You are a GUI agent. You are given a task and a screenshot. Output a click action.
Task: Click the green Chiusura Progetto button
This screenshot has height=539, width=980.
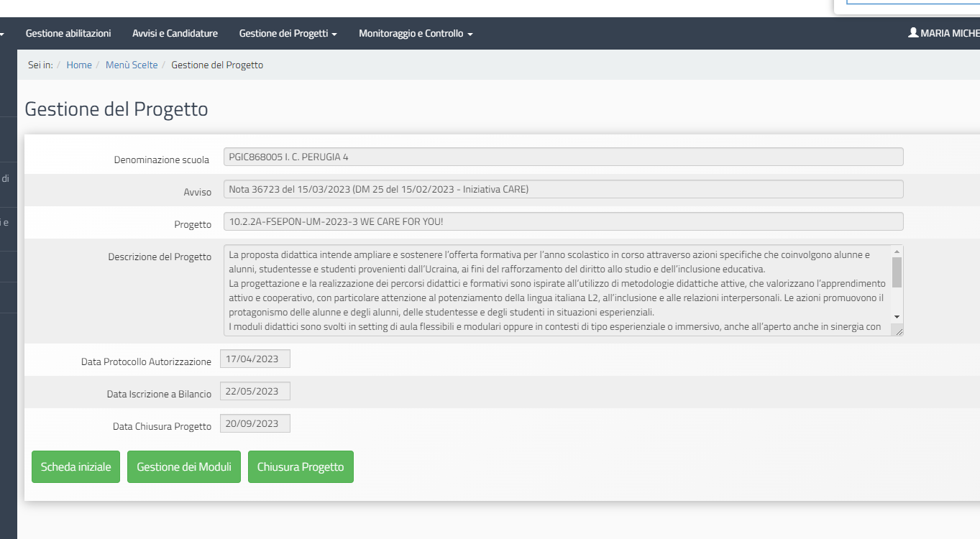(x=301, y=467)
